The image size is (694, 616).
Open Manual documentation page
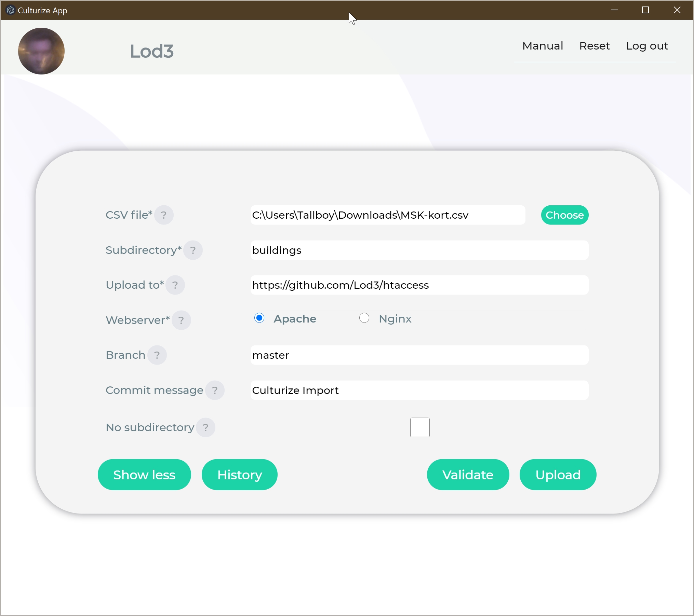pos(543,45)
